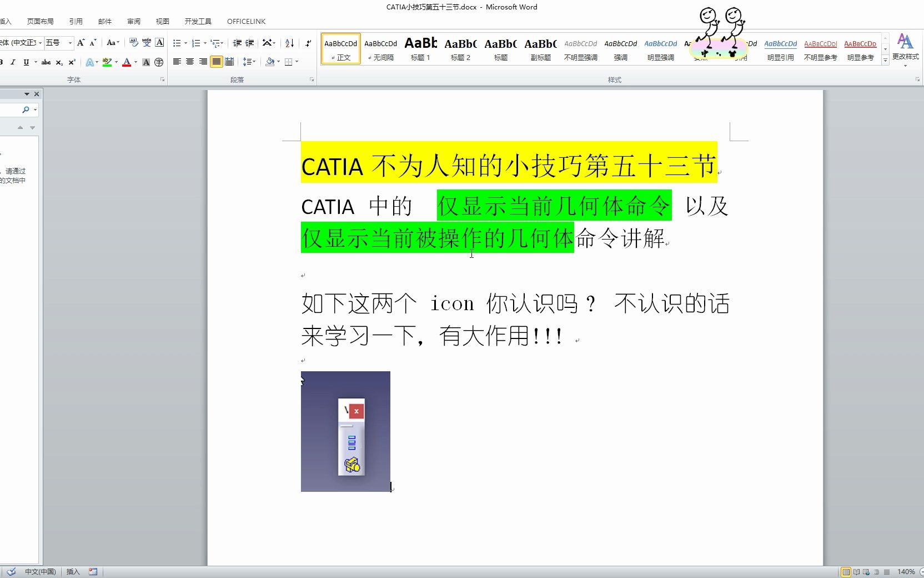Click the spelling check icon in status bar
924x578 pixels.
[11, 572]
